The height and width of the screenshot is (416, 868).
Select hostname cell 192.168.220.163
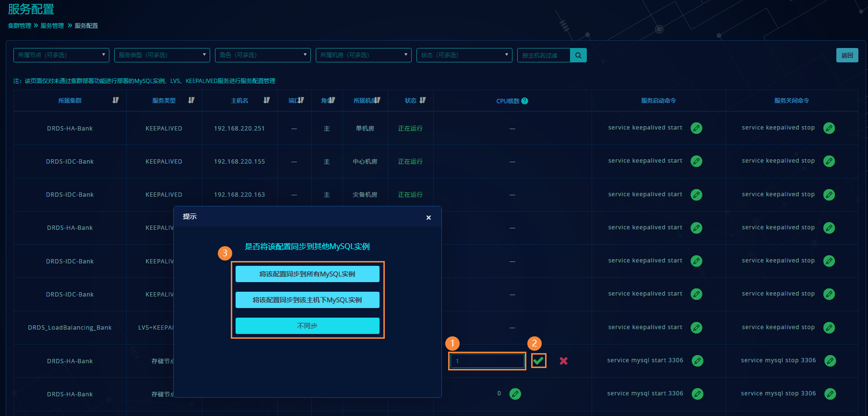[x=239, y=195]
